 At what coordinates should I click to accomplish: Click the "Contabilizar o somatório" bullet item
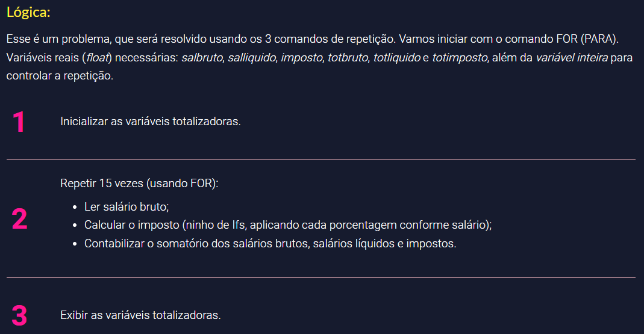coord(270,243)
